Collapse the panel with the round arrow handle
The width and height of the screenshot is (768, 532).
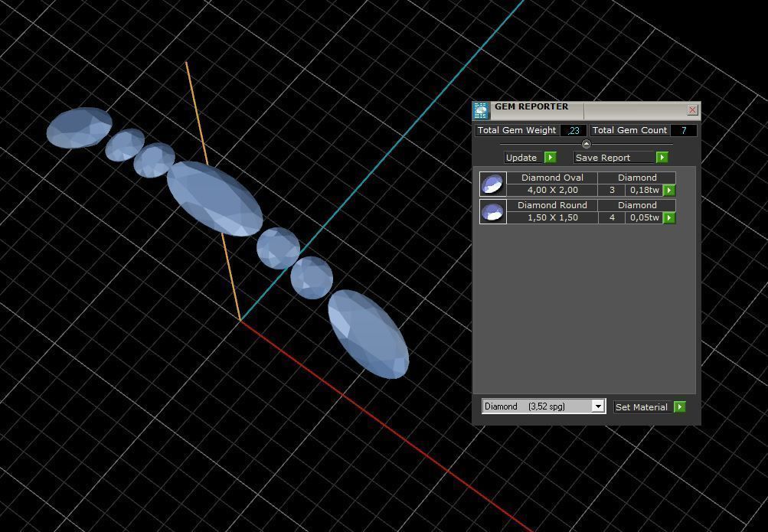[587, 144]
